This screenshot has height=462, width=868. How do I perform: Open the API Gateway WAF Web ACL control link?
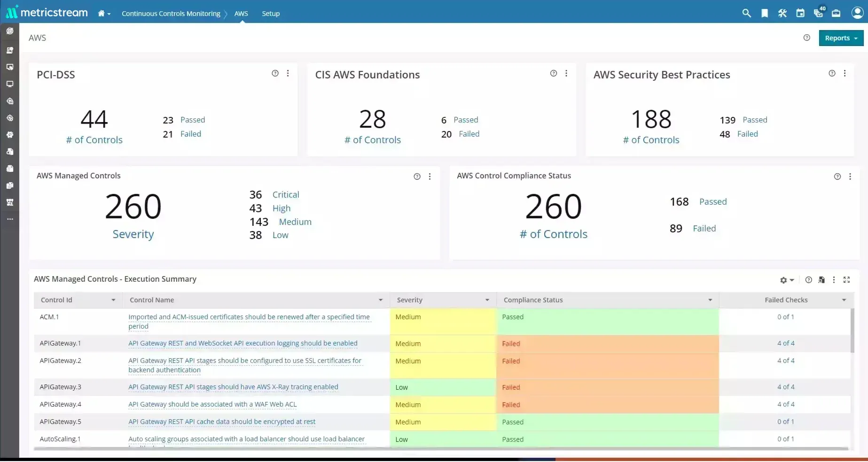pyautogui.click(x=212, y=404)
